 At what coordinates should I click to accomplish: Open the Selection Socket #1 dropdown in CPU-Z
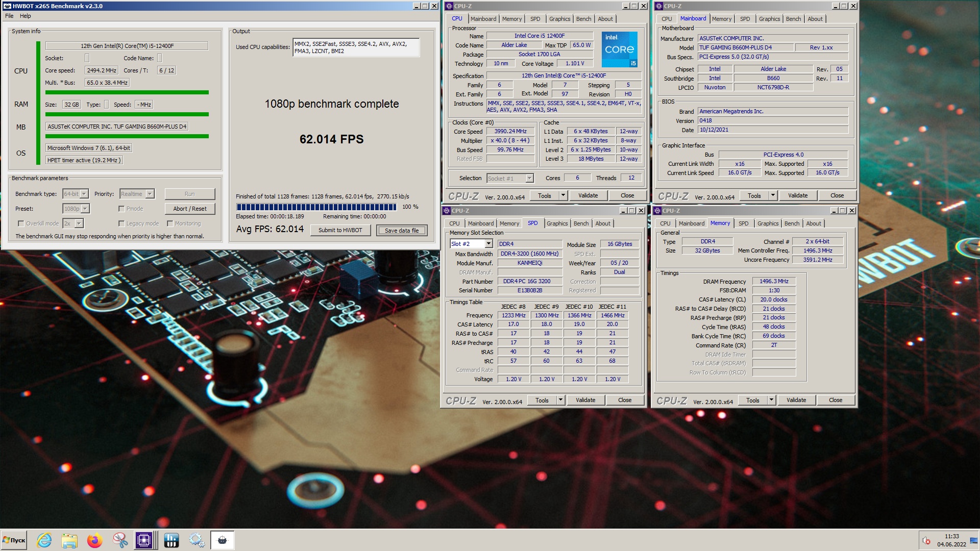[510, 178]
